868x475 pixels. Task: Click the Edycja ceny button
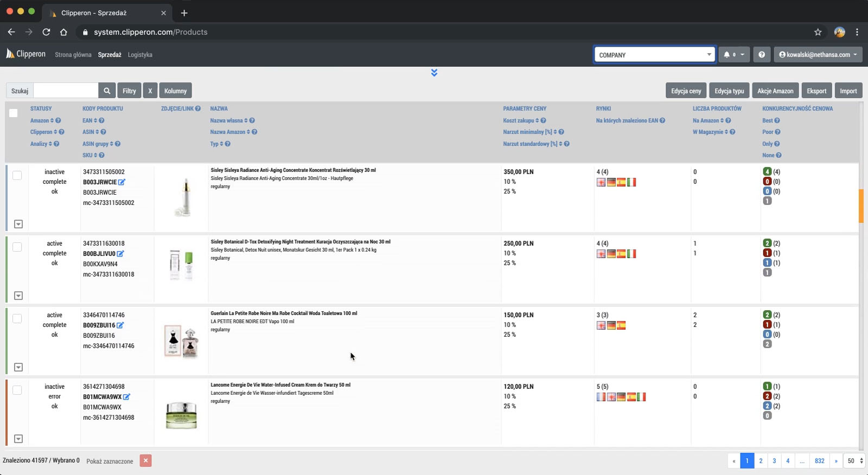coord(686,91)
